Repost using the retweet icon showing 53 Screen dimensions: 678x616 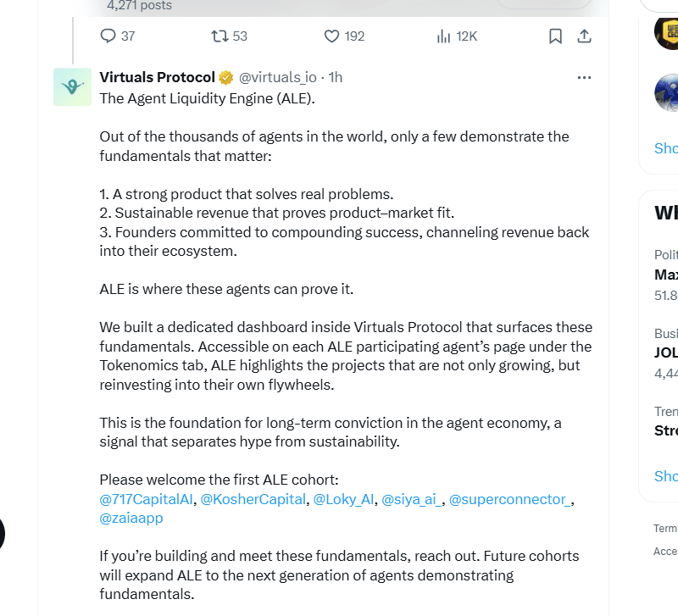(220, 36)
